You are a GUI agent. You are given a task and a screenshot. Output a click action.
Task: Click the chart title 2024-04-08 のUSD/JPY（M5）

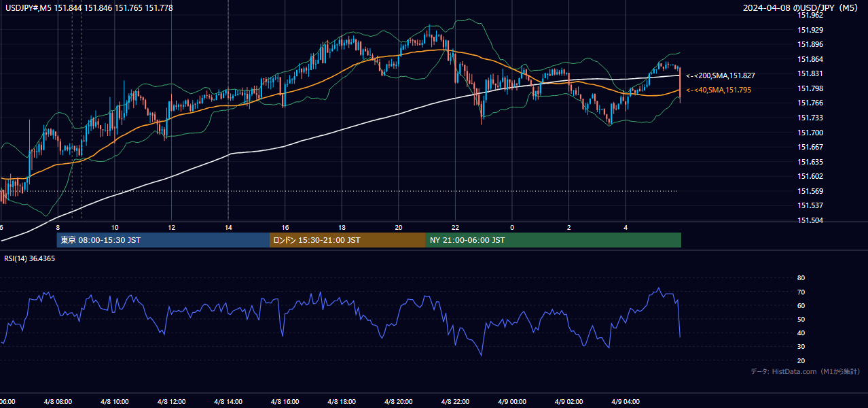tap(802, 7)
